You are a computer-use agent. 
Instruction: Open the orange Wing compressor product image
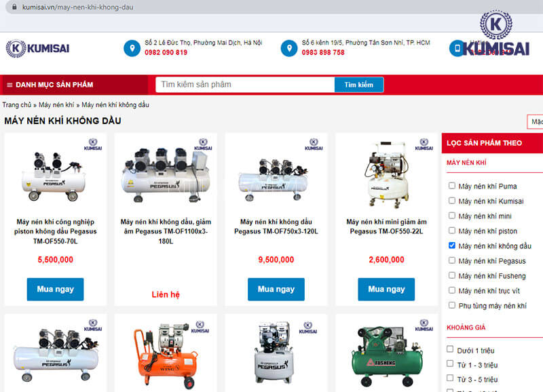click(x=165, y=356)
